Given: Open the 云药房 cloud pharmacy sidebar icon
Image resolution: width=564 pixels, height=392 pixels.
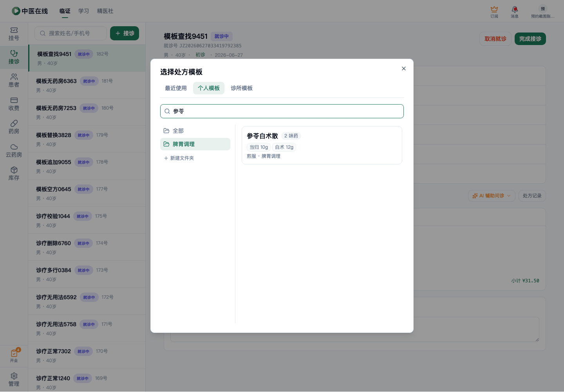Looking at the screenshot, I should click(x=14, y=151).
